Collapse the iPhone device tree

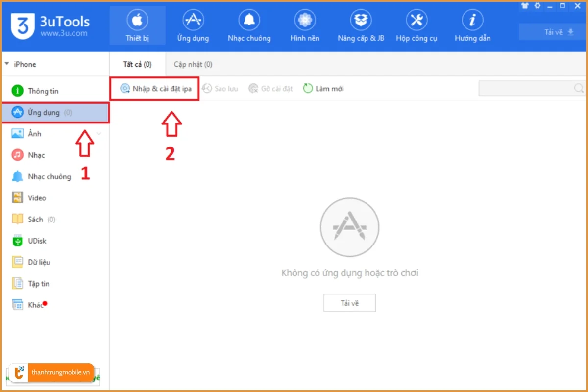[x=7, y=64]
